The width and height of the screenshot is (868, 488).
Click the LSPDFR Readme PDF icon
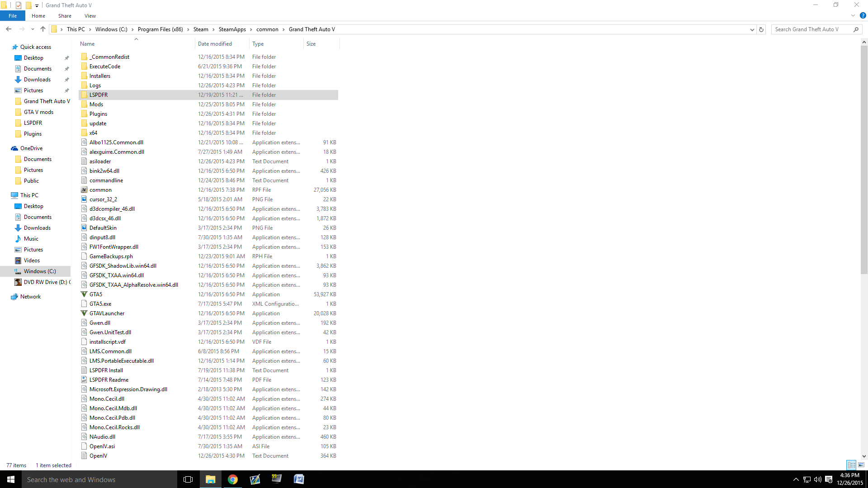pyautogui.click(x=84, y=380)
